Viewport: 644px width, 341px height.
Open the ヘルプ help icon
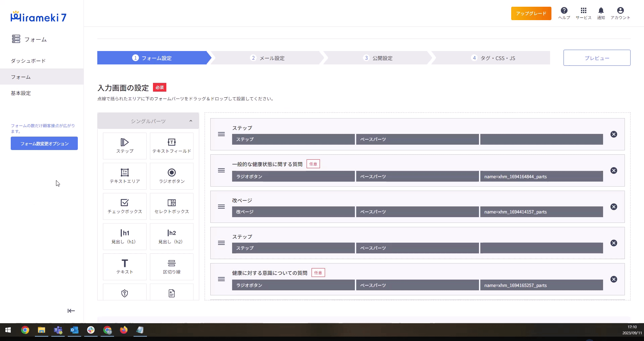(564, 13)
